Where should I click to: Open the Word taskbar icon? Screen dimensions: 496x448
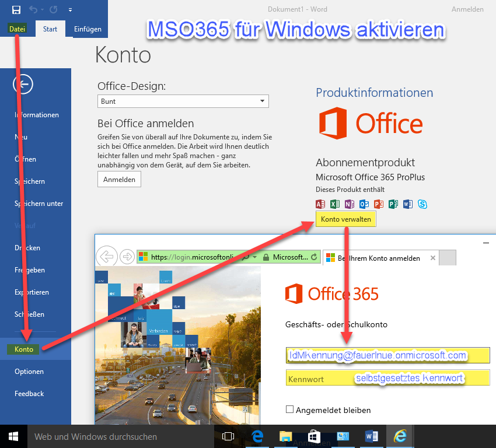372,436
